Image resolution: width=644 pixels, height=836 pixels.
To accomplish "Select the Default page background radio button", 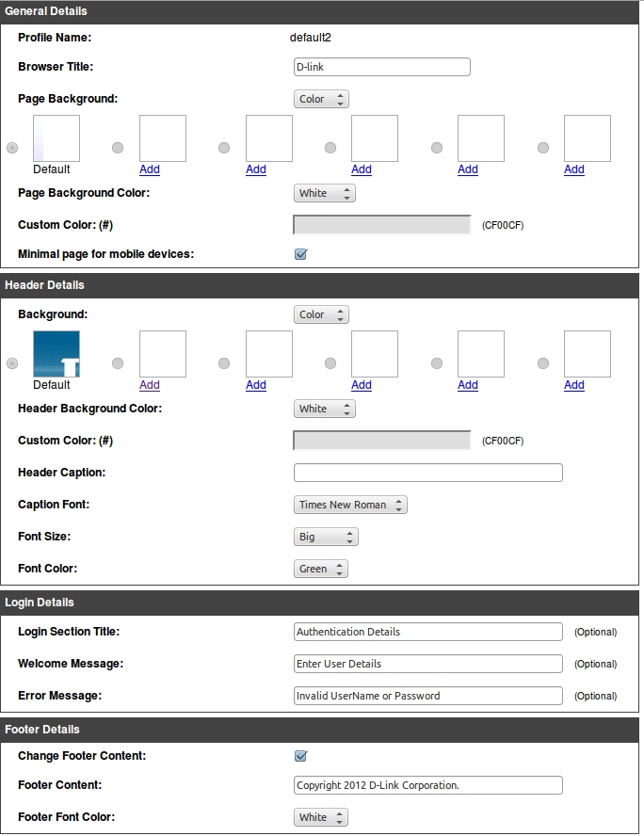I will point(12,148).
